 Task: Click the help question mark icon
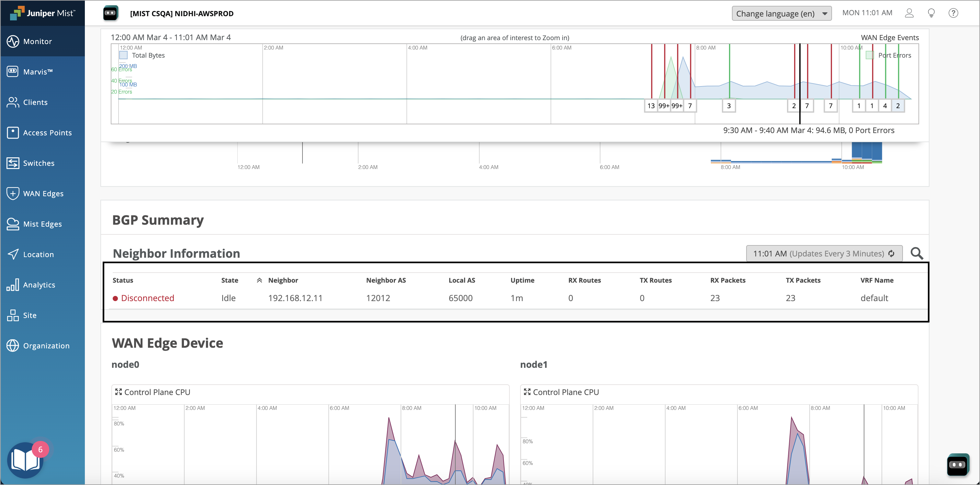(953, 13)
